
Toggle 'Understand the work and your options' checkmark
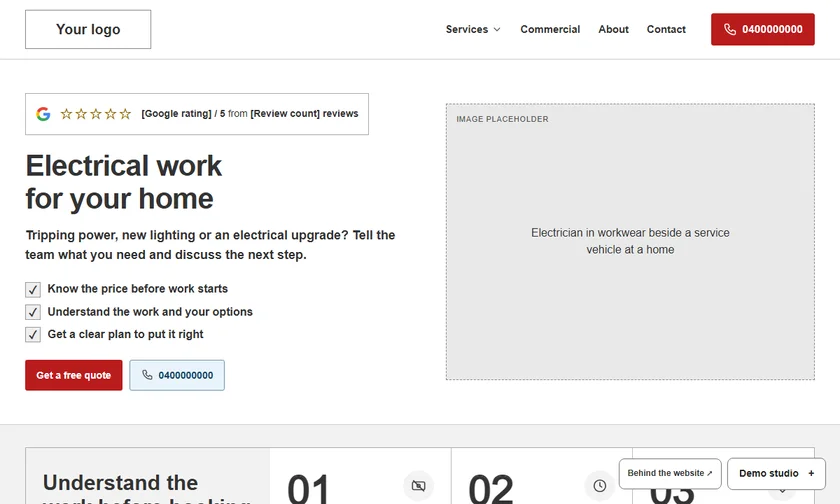tap(33, 312)
